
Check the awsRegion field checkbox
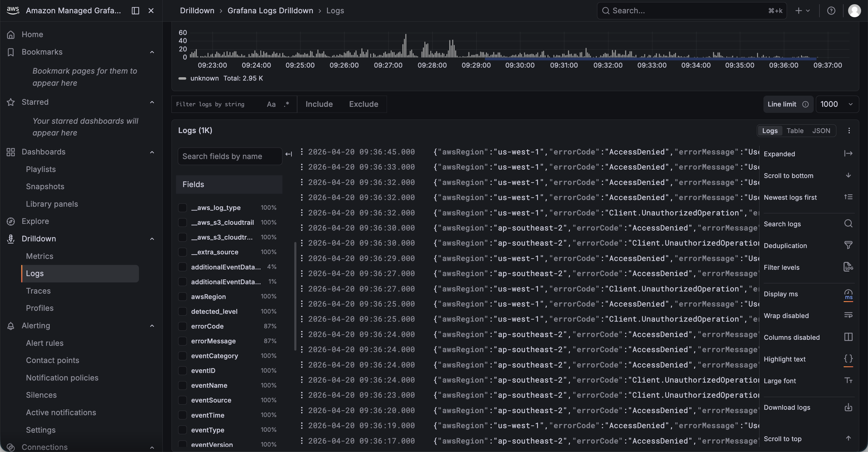pyautogui.click(x=182, y=297)
